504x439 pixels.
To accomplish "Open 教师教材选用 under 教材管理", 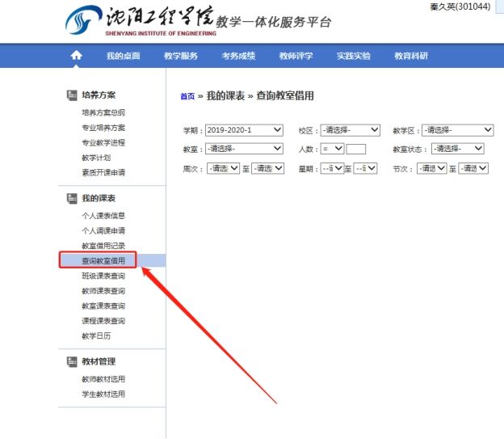I will tap(103, 379).
